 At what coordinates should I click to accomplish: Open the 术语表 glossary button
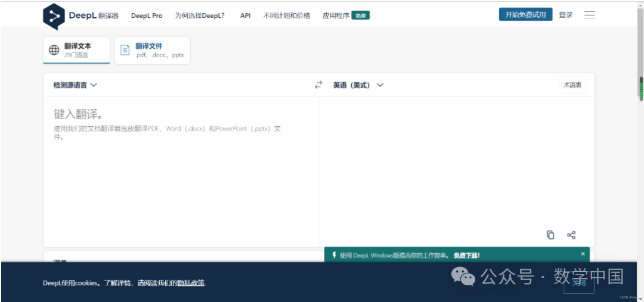572,85
